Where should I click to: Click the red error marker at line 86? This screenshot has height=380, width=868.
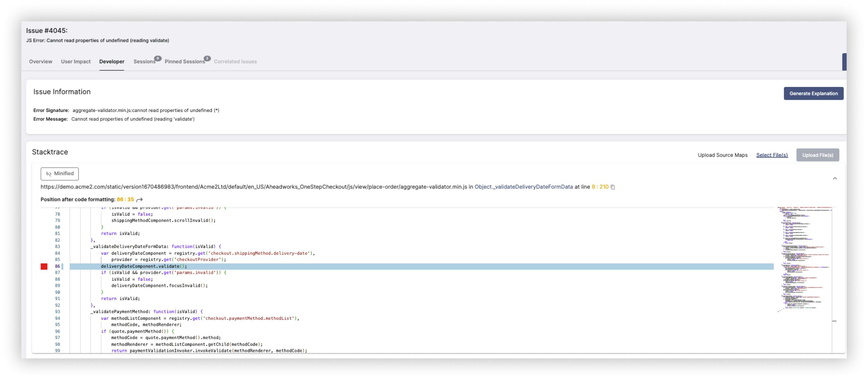(44, 266)
